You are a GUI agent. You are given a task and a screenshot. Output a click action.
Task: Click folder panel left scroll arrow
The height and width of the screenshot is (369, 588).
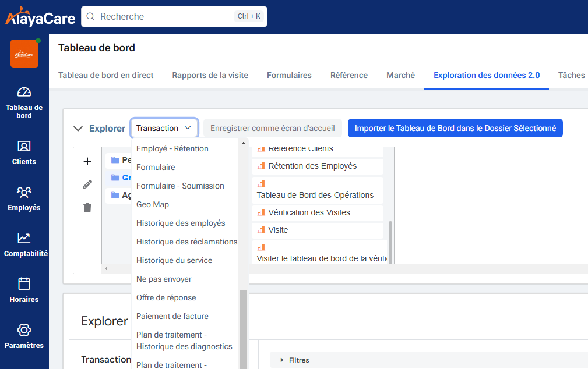pos(106,268)
